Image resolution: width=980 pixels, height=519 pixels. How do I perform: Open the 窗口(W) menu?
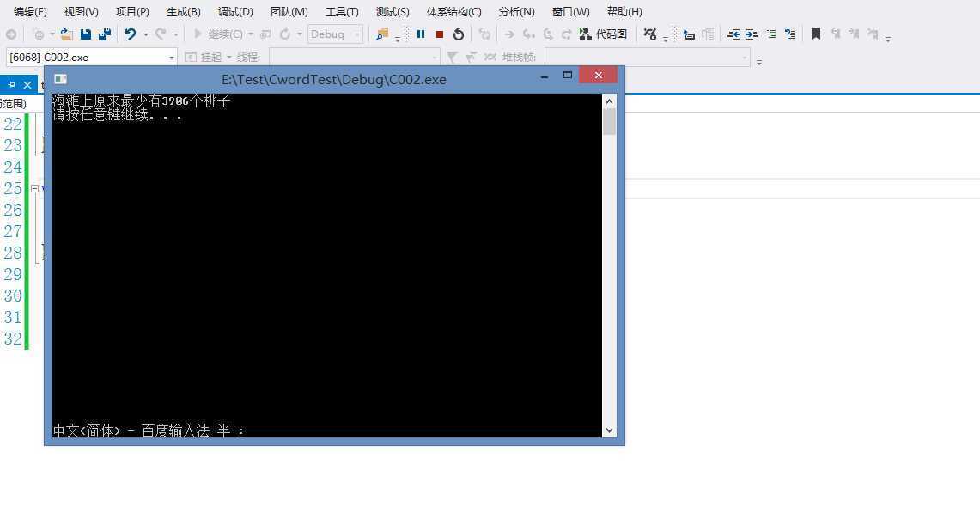point(570,11)
